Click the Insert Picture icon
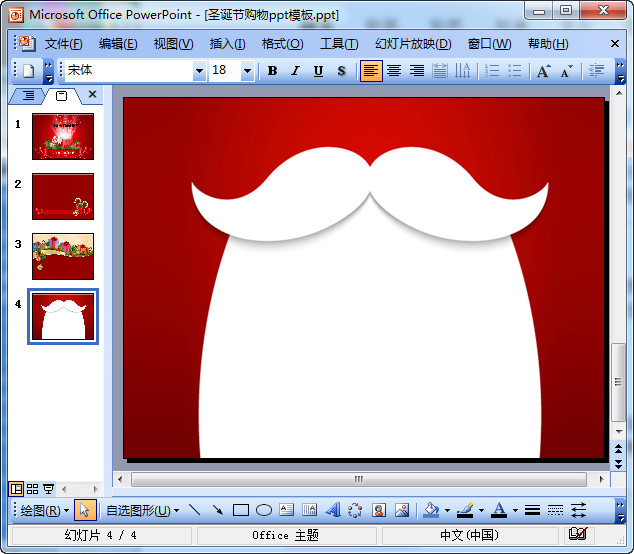This screenshot has height=554, width=634. pos(402,510)
